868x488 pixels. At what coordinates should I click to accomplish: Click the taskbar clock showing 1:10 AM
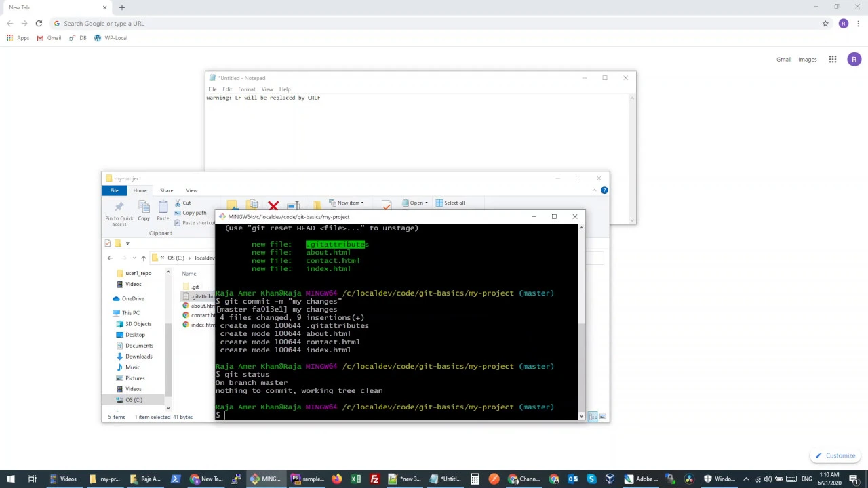(829, 479)
